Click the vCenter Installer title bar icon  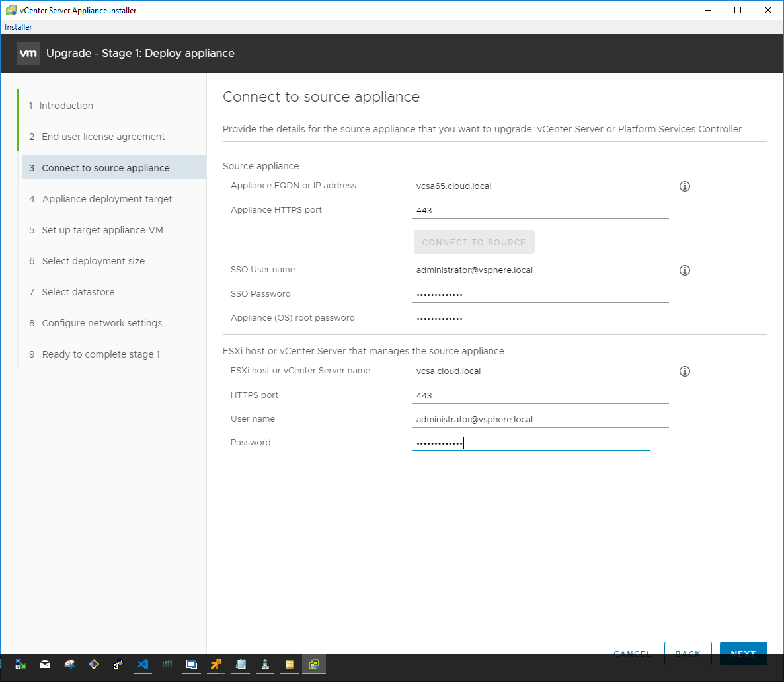coord(11,10)
